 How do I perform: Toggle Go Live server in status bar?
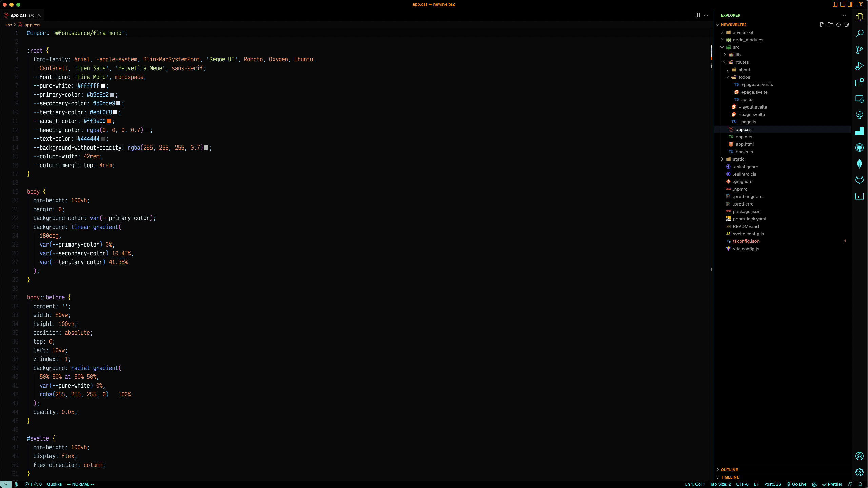[x=796, y=484]
